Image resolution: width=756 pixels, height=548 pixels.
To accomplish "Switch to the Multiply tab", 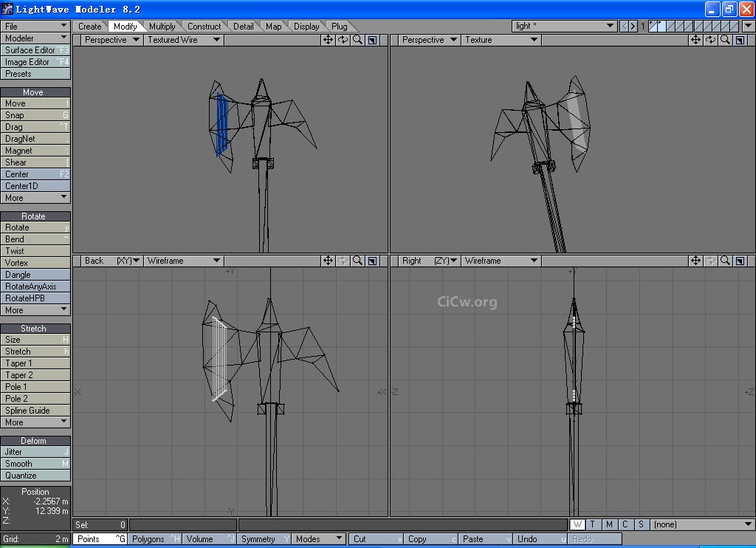I will [x=162, y=26].
